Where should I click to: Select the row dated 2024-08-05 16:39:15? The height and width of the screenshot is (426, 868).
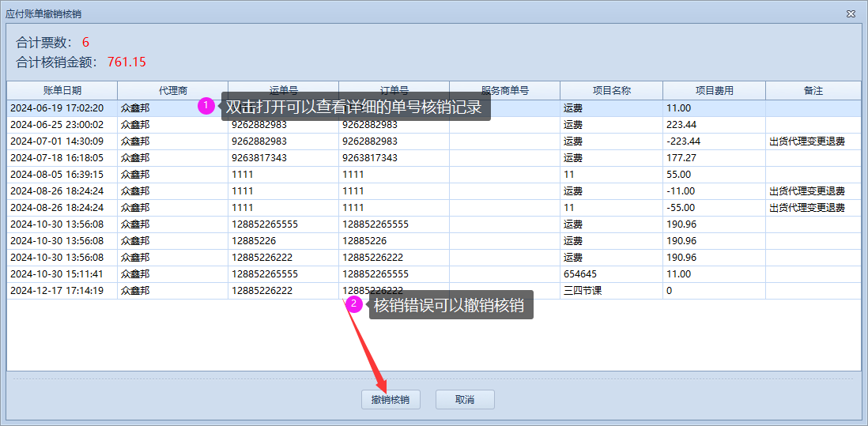[57, 175]
